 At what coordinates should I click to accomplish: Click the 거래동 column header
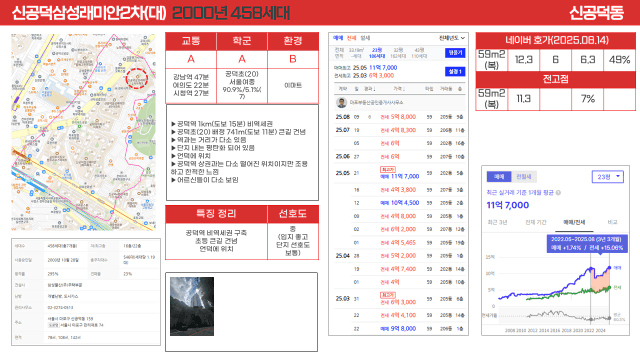pyautogui.click(x=446, y=89)
